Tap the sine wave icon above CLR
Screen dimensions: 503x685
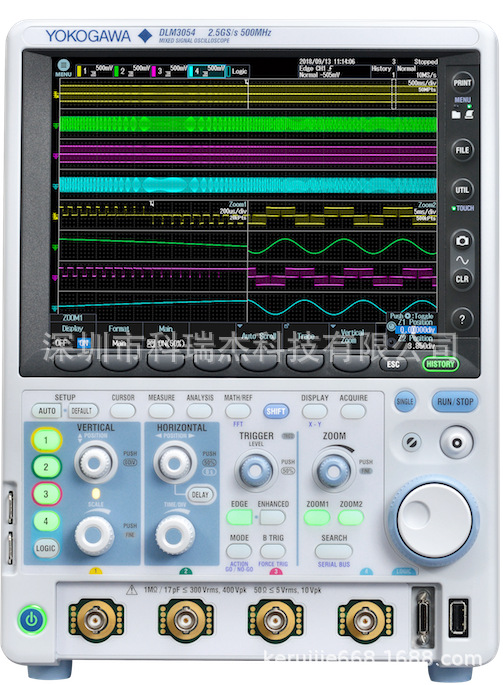pos(462,261)
